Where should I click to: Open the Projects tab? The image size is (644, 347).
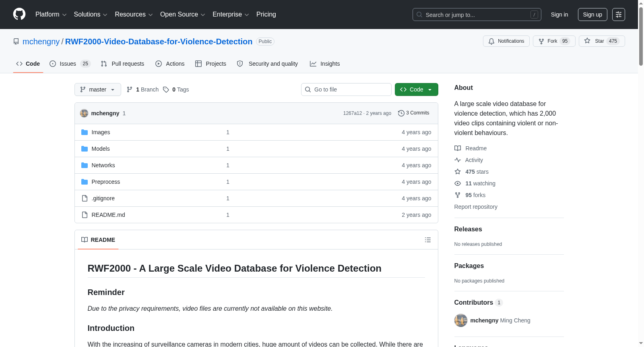[211, 64]
